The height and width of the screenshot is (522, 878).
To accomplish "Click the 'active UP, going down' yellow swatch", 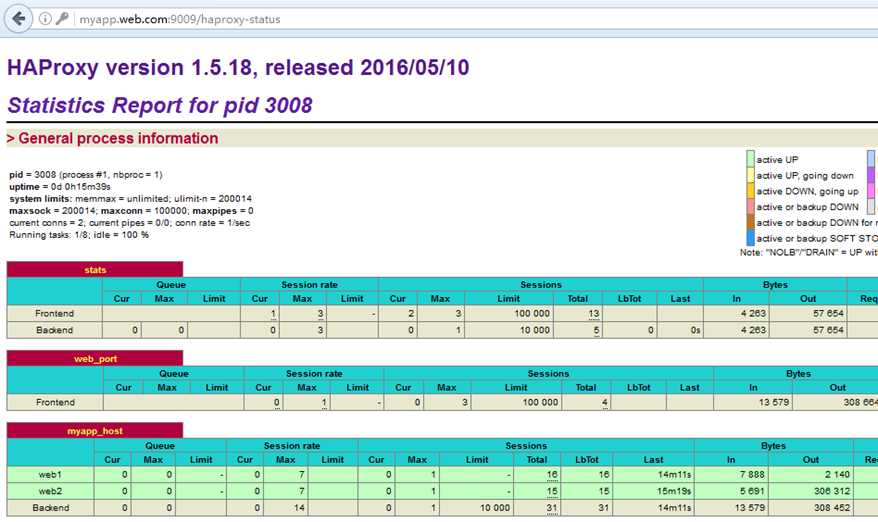I will (x=750, y=175).
